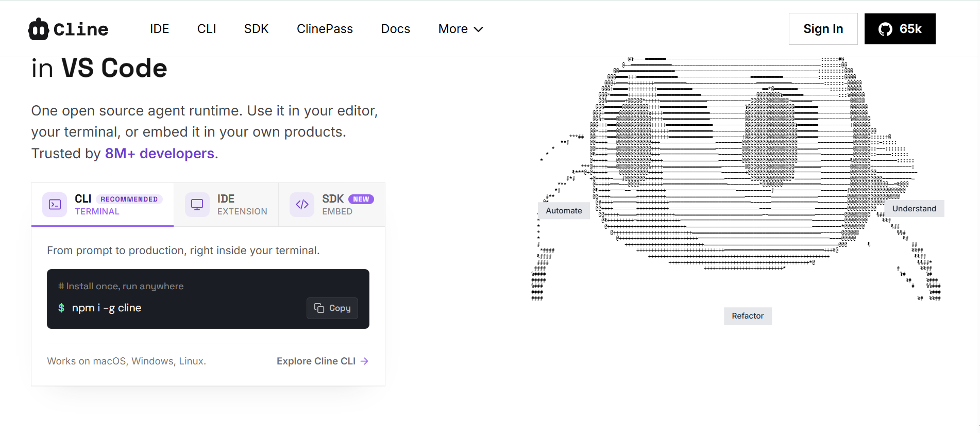Click the NEW badge on SDK tab
Screen dimensions: 980x433
point(361,199)
